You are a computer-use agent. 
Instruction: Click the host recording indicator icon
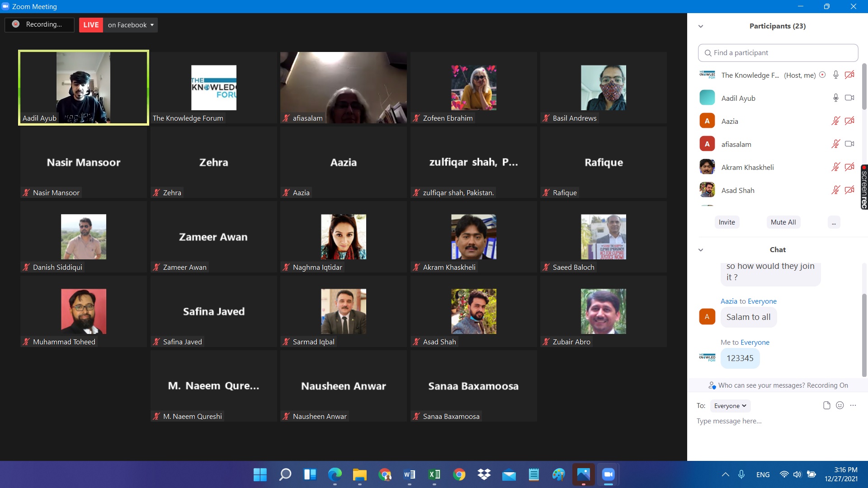822,75
